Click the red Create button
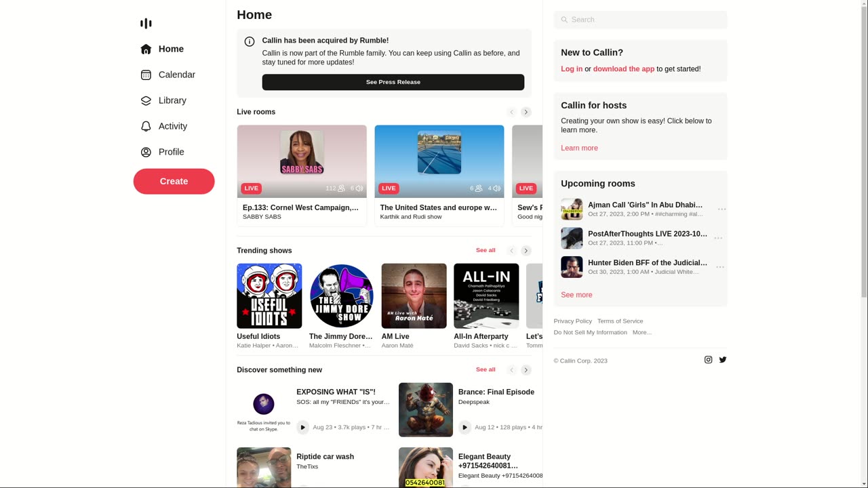Viewport: 868px width, 488px height. coord(174,181)
